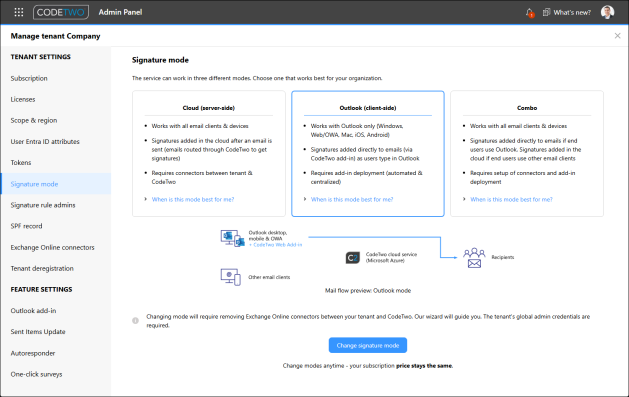
Task: Click the FEATURE SETTINGS heading
Action: [41, 290]
